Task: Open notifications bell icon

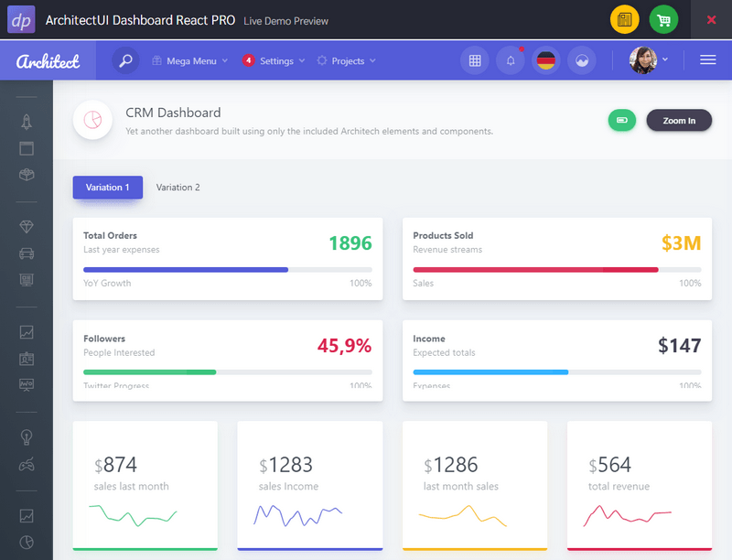Action: click(x=510, y=61)
